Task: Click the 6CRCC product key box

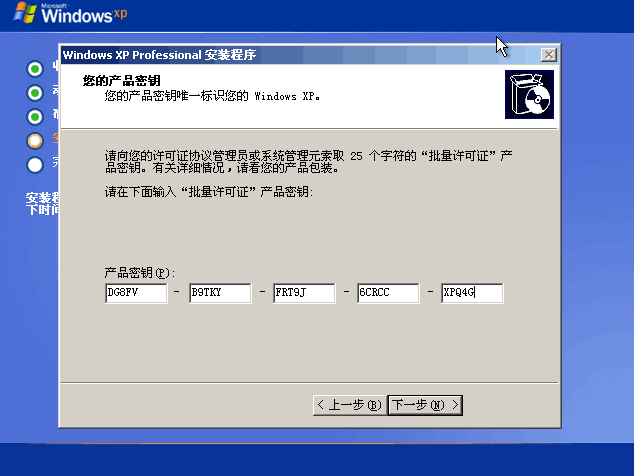Action: tap(387, 293)
